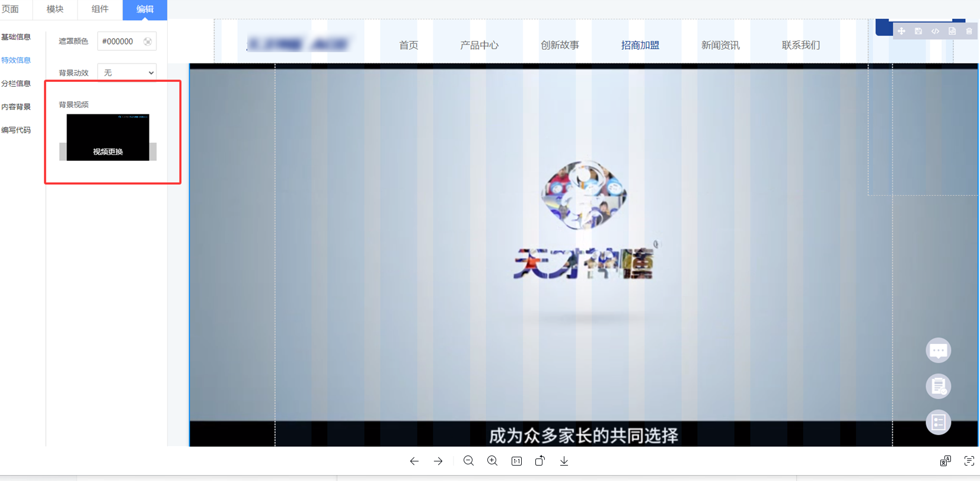Click the code-file icon in block toolbar

952,31
